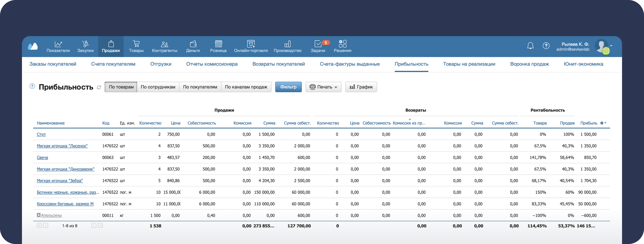Switch grouping to По сотрудникам
The height and width of the screenshot is (244, 644).
tap(158, 87)
